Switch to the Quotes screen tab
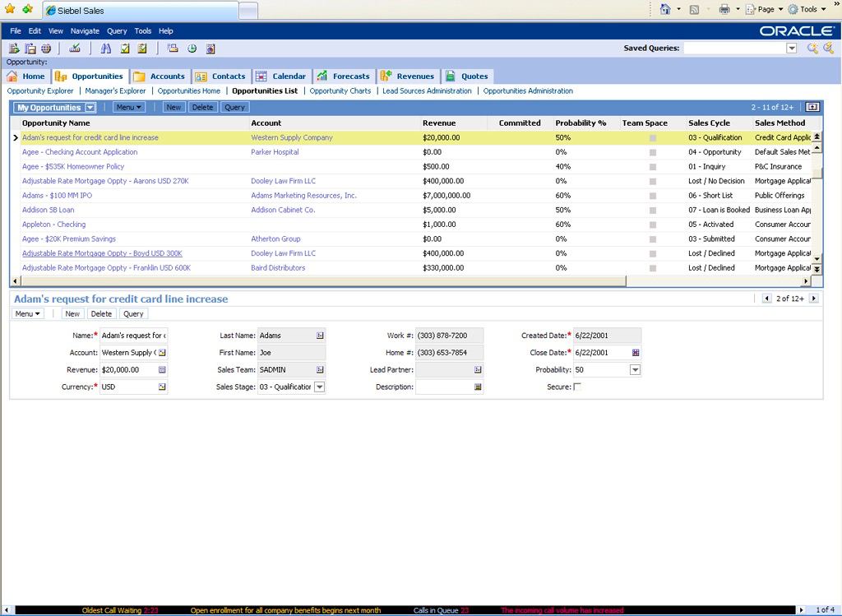Viewport: 842px width, 616px height. click(467, 76)
